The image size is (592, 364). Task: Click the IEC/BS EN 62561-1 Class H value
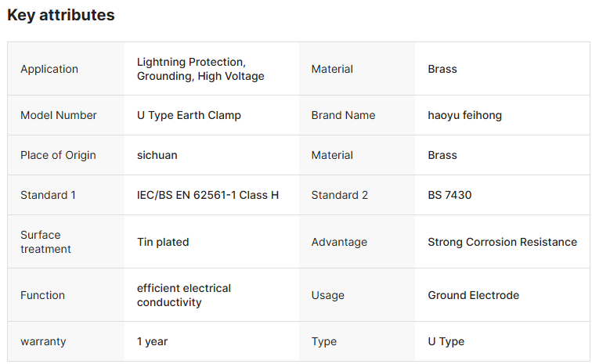point(208,195)
